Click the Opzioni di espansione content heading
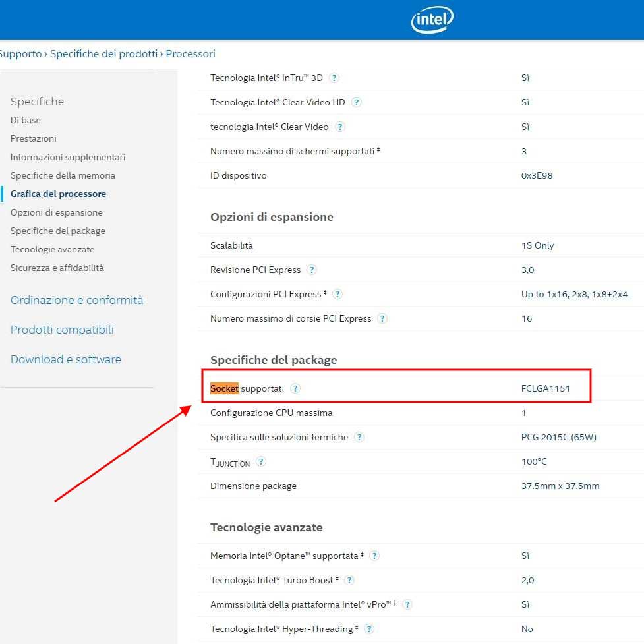This screenshot has width=644, height=644. coord(272,217)
